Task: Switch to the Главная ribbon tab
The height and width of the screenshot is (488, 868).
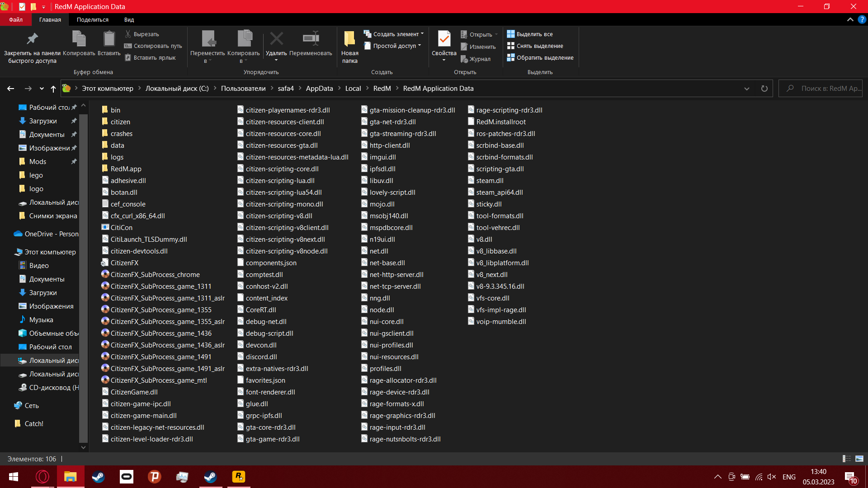Action: (50, 19)
